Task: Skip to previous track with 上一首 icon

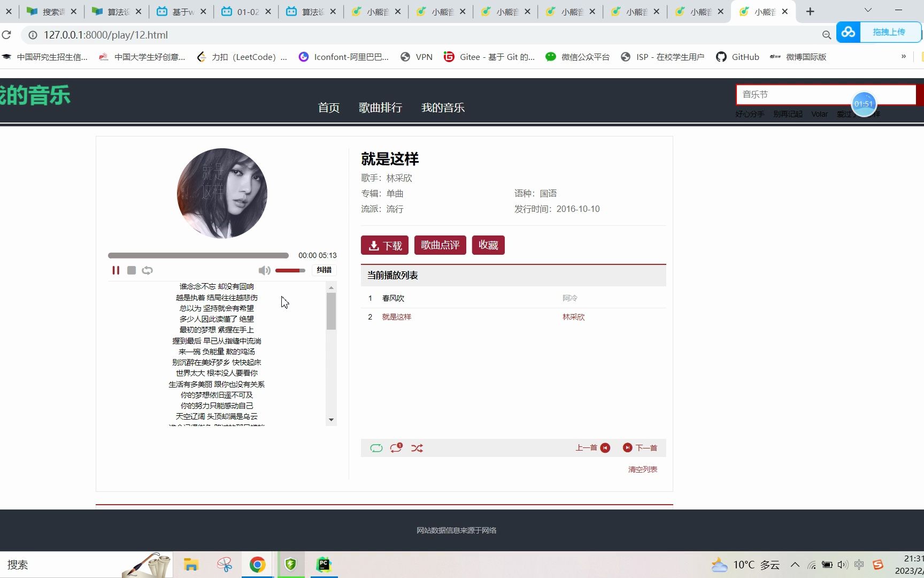Action: (605, 447)
